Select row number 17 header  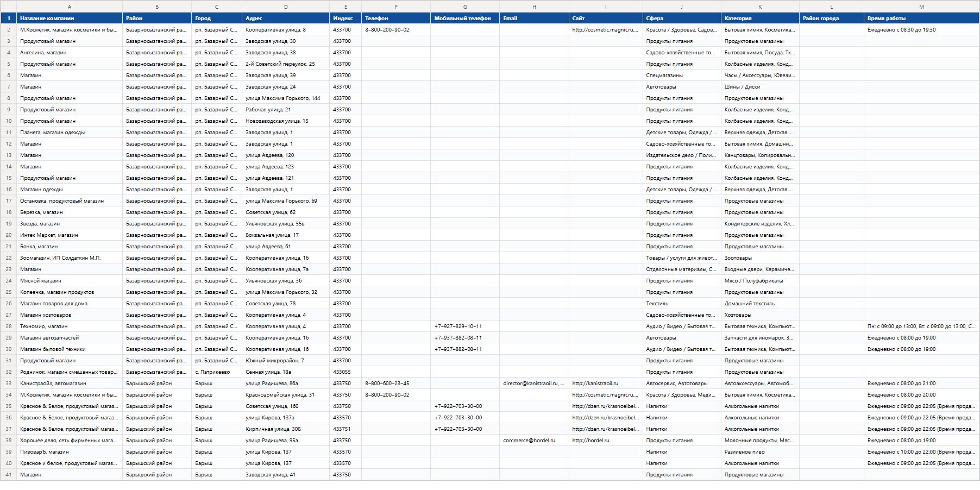[9, 201]
